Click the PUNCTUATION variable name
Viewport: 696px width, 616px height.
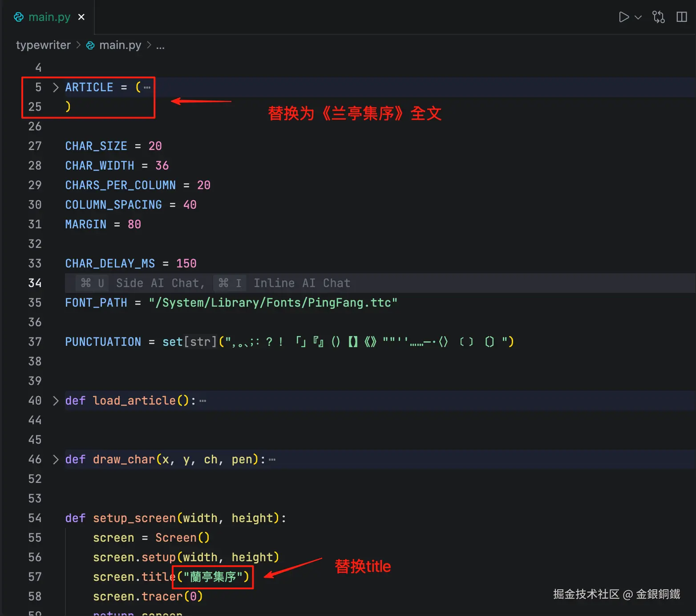point(103,342)
